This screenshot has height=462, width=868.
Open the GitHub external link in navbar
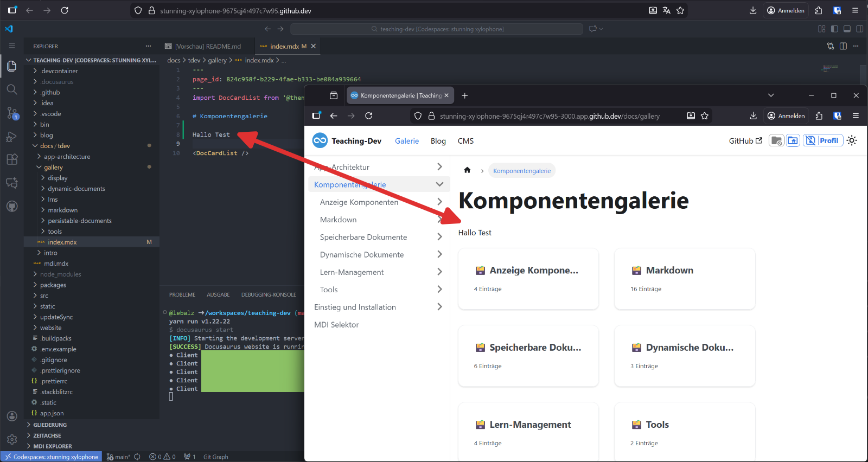[x=745, y=140]
